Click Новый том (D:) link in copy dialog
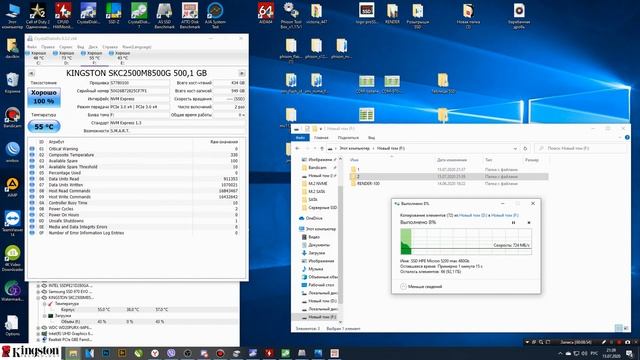The height and width of the screenshot is (360, 640). (473, 215)
